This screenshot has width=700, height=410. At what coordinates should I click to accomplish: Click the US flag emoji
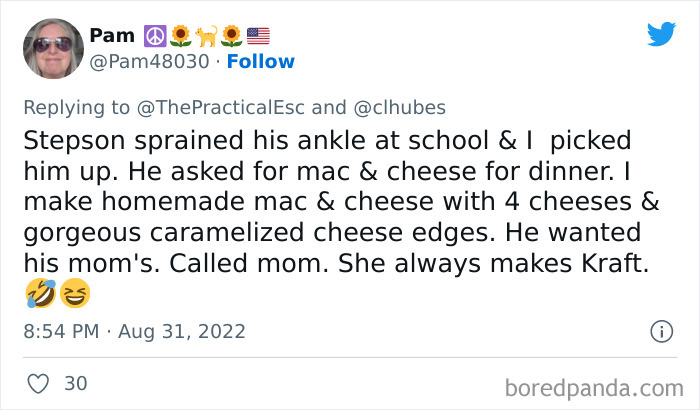click(258, 36)
